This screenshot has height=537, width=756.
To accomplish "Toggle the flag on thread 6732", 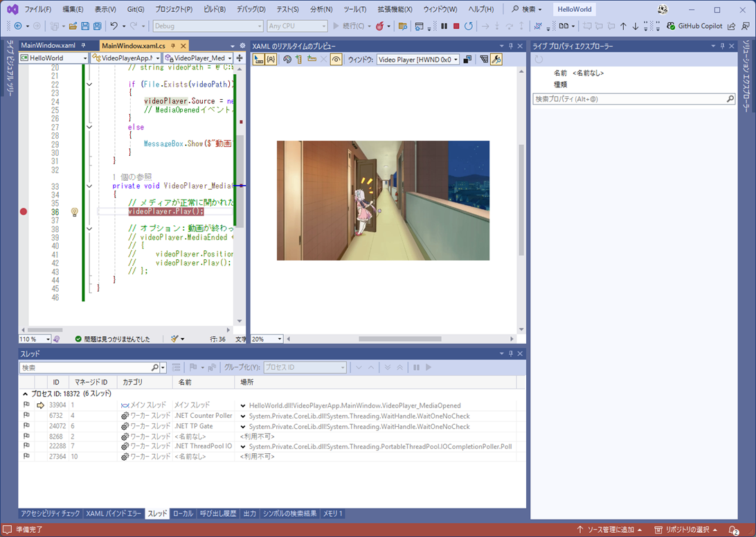I will click(26, 416).
